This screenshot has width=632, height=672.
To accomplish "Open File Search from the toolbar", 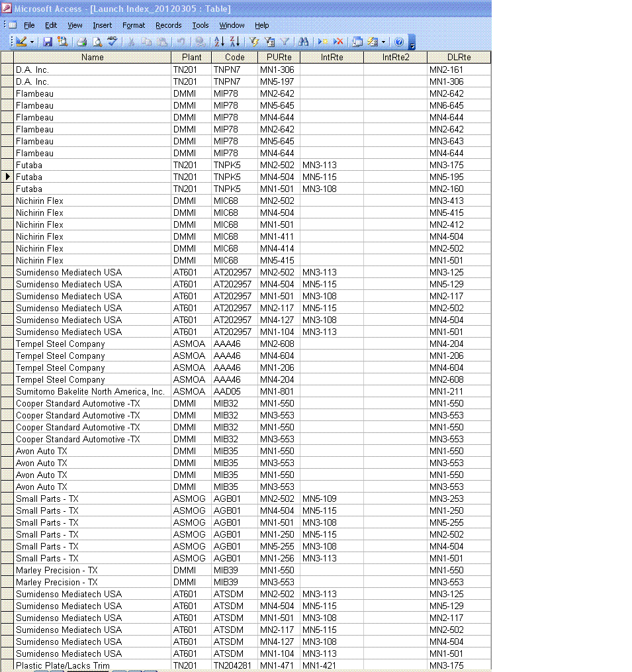I will pyautogui.click(x=63, y=42).
